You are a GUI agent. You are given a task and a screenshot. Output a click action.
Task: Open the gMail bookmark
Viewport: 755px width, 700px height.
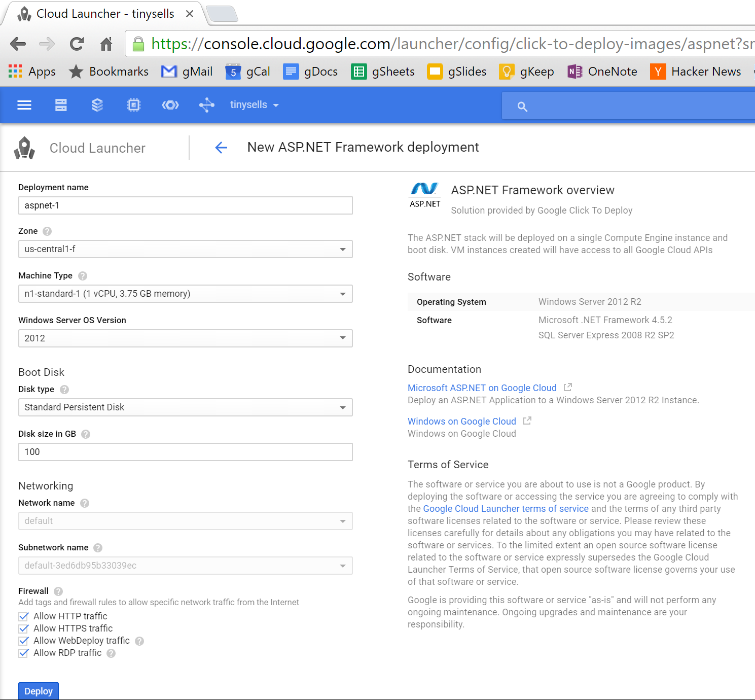tap(187, 72)
